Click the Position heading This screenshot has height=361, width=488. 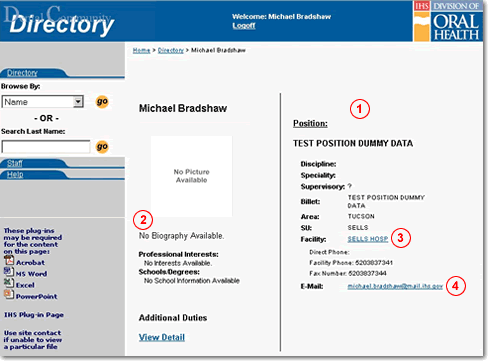pos(310,124)
